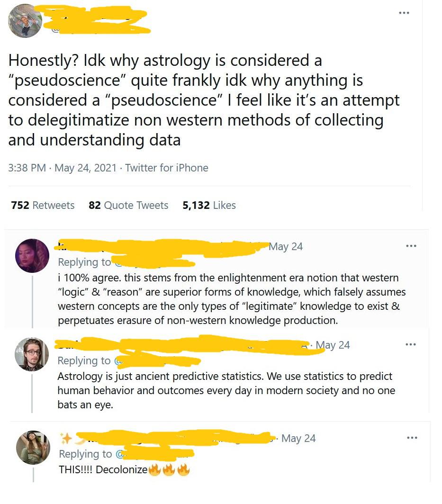Open the 'May 24' timestamp on the statistics reply
Image resolution: width=442 pixels, height=504 pixels.
coord(332,345)
